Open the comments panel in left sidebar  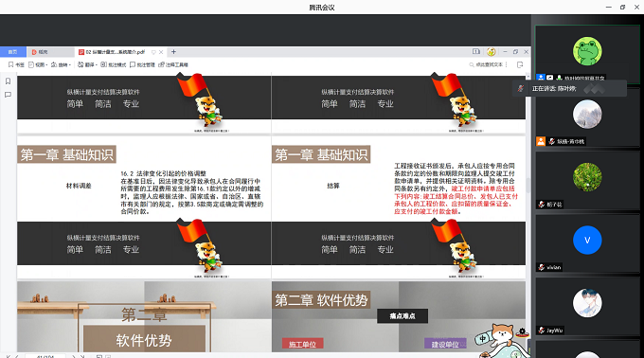tap(8, 95)
